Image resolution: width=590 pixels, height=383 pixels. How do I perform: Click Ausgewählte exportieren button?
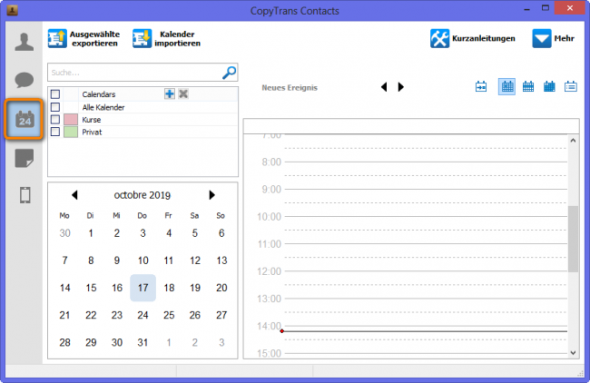point(84,38)
